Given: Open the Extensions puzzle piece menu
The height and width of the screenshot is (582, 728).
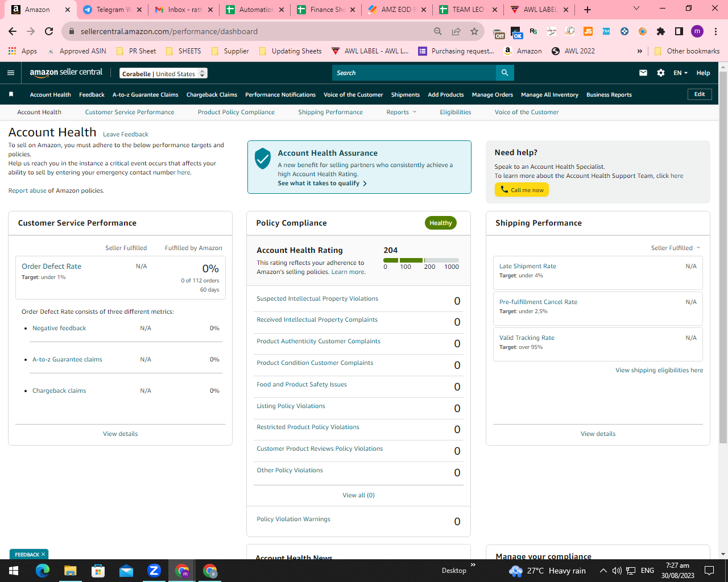Looking at the screenshot, I should 660,31.
